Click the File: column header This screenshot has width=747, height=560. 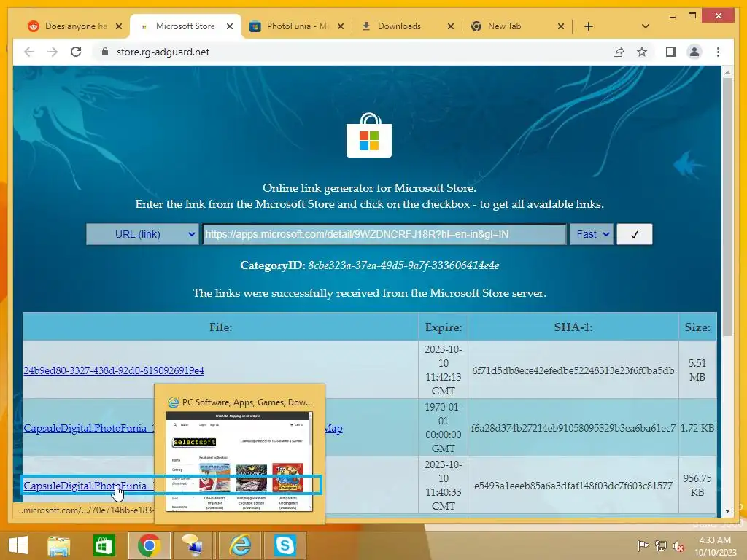pos(220,327)
